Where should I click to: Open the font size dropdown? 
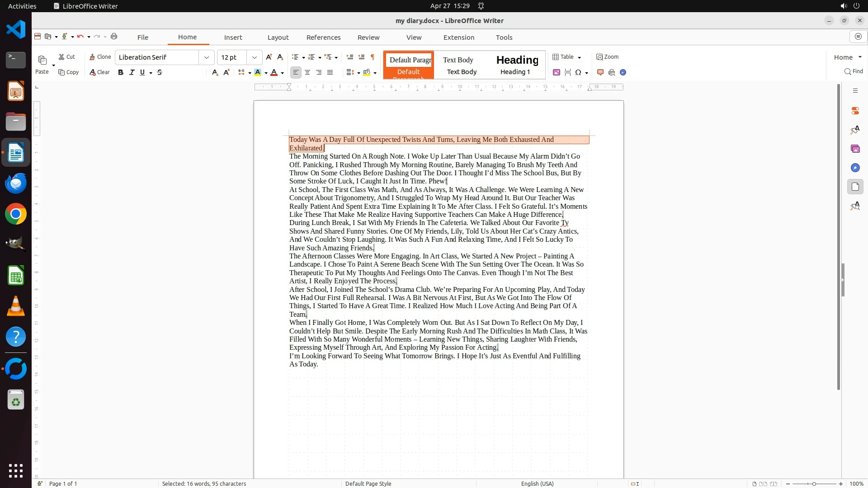coord(255,57)
